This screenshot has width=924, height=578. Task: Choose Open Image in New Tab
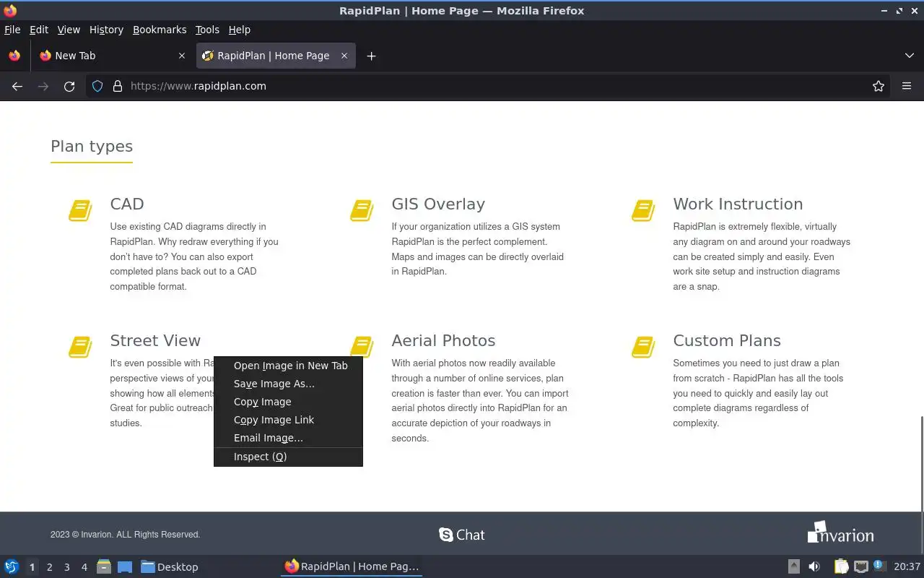[288, 366]
